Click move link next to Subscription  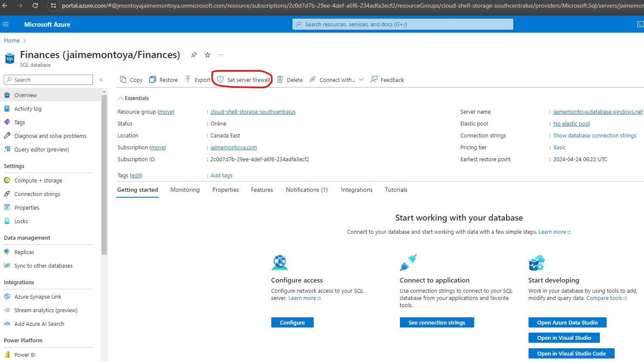(158, 147)
